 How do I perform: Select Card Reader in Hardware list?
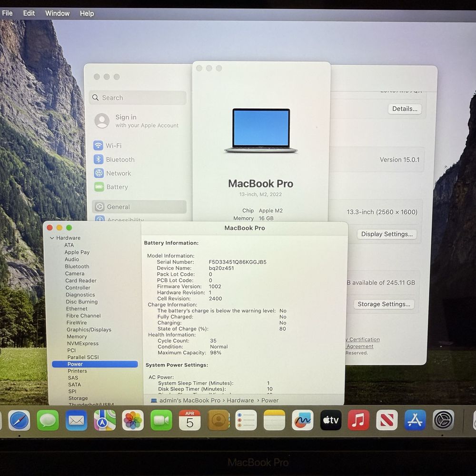coord(81,280)
